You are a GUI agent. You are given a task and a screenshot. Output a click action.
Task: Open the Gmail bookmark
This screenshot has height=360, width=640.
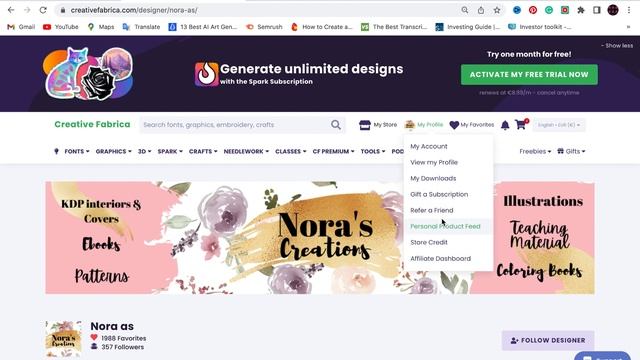(x=21, y=27)
